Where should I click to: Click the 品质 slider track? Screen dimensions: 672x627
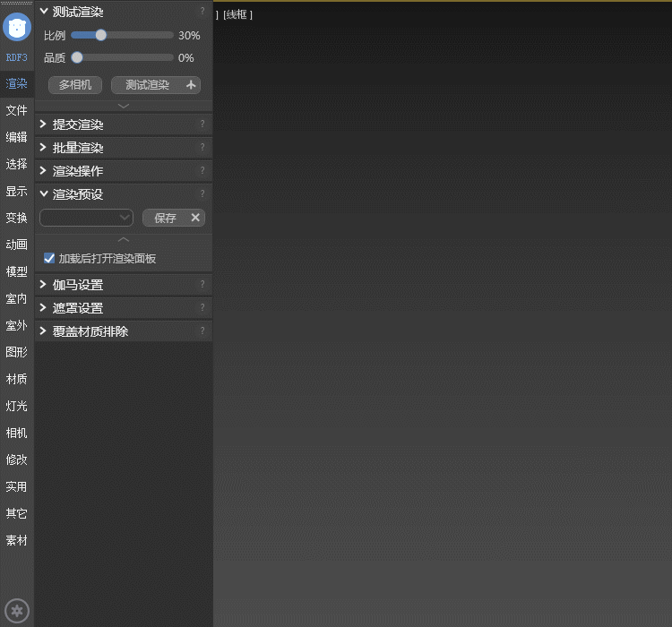(x=122, y=57)
